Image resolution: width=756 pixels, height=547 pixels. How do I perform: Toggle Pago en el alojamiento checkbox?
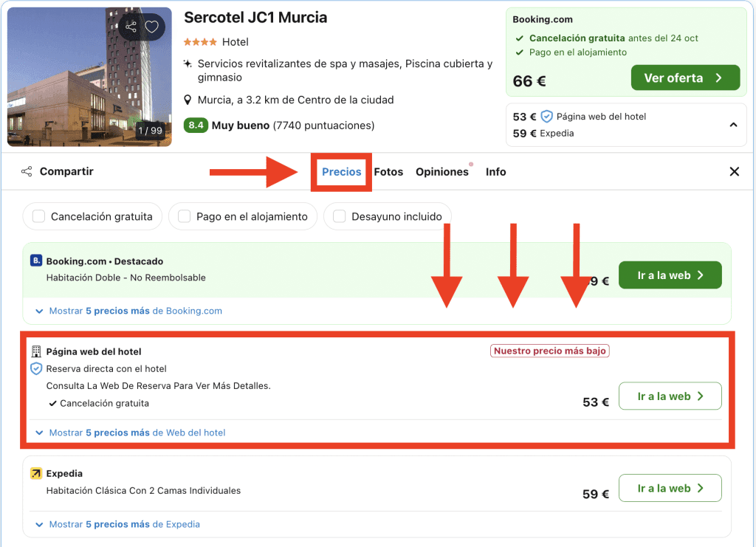pyautogui.click(x=184, y=216)
